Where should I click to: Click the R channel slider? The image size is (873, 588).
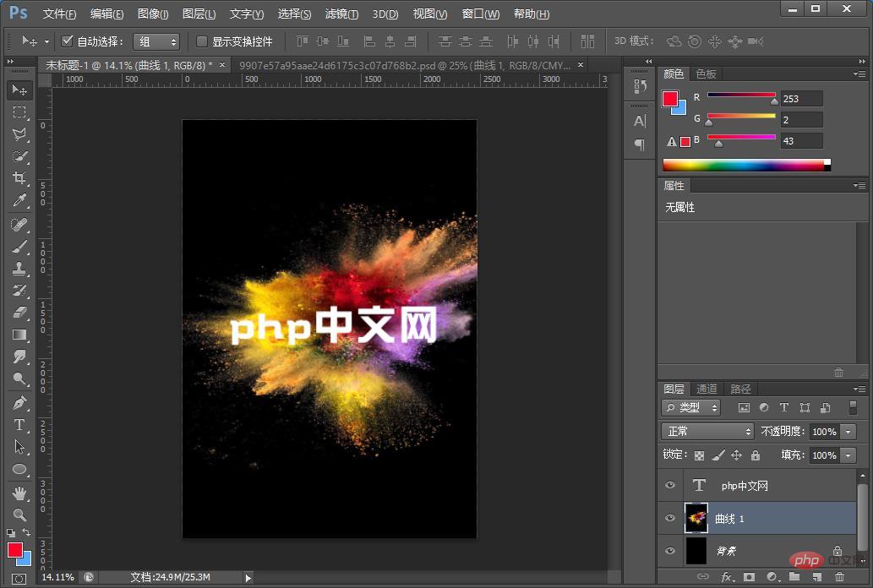[741, 95]
